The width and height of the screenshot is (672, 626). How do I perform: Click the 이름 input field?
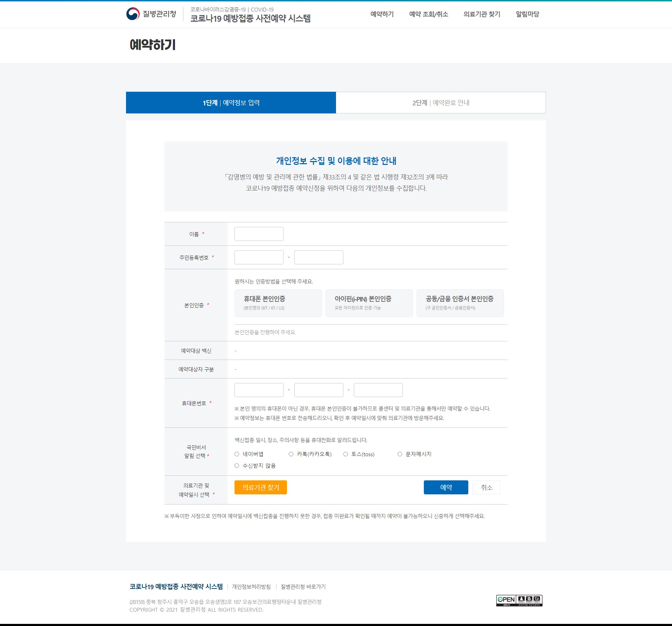coord(259,234)
